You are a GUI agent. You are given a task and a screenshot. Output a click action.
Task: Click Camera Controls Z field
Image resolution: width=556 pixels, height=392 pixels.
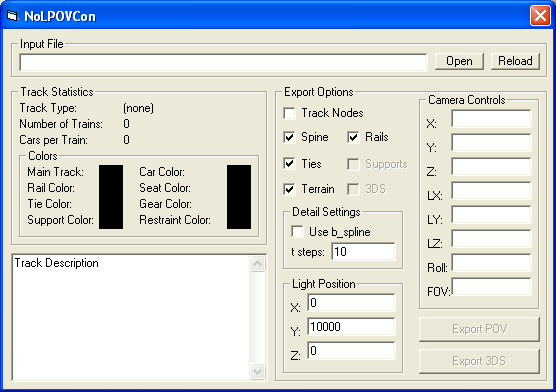491,167
